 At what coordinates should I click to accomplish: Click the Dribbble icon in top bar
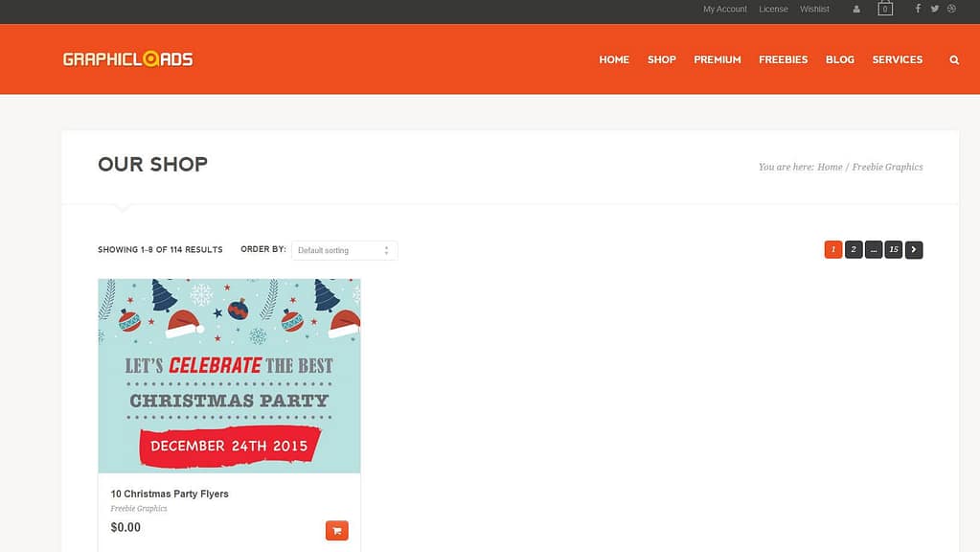(x=951, y=9)
